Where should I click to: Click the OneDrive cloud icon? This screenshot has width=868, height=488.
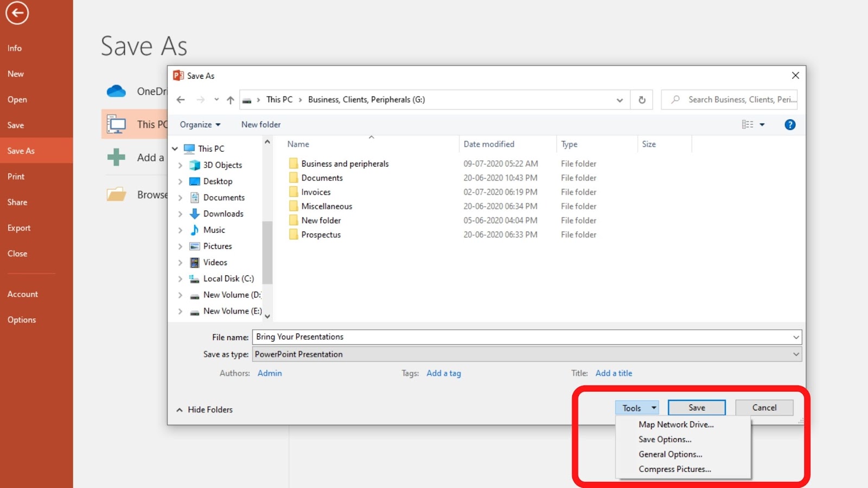pos(116,91)
